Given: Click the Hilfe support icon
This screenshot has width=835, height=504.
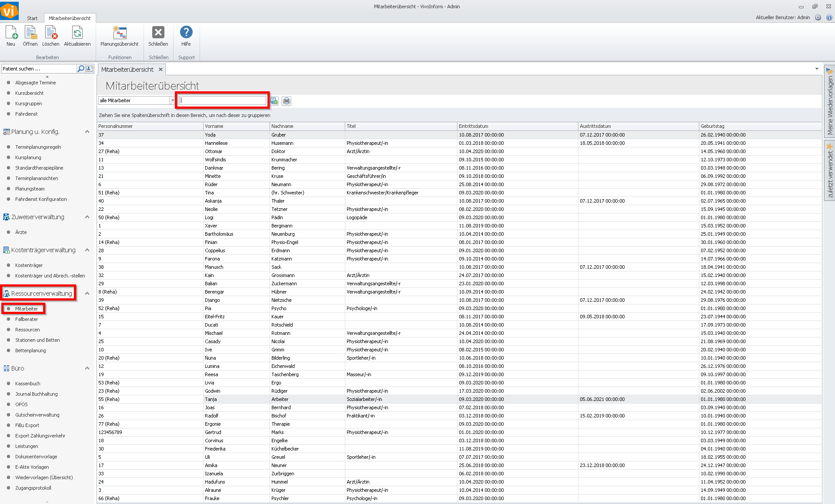Looking at the screenshot, I should click(186, 34).
